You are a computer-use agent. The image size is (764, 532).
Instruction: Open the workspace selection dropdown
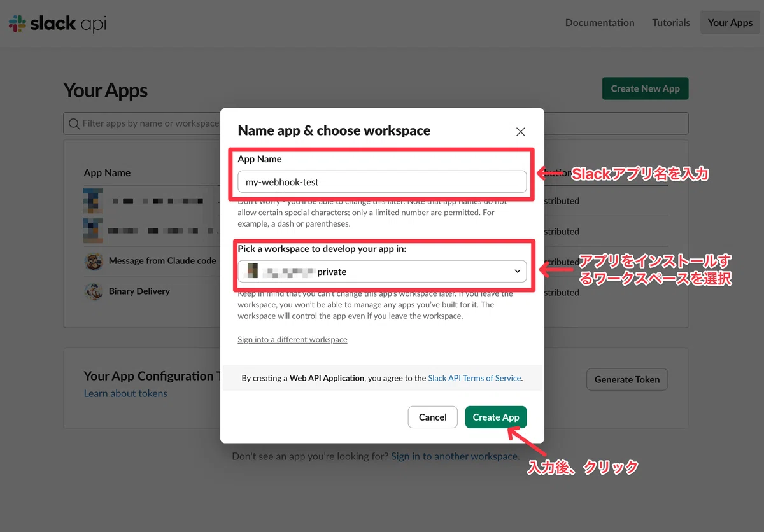coord(382,272)
